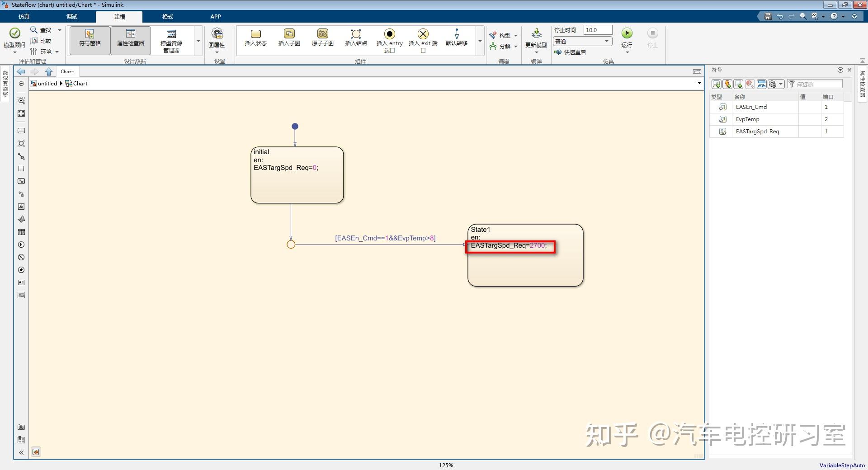
Task: Select the 插入状态 (Insert State) tool
Action: (255, 39)
